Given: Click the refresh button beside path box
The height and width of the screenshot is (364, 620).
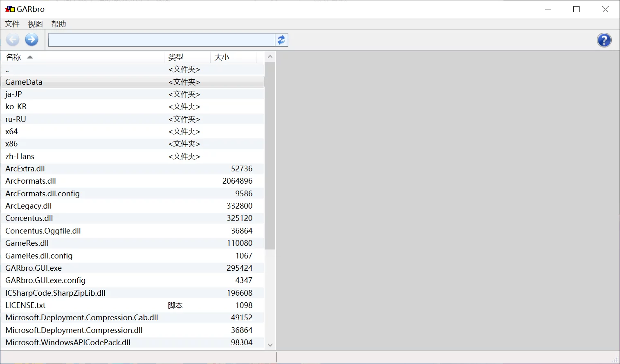Looking at the screenshot, I should [281, 40].
